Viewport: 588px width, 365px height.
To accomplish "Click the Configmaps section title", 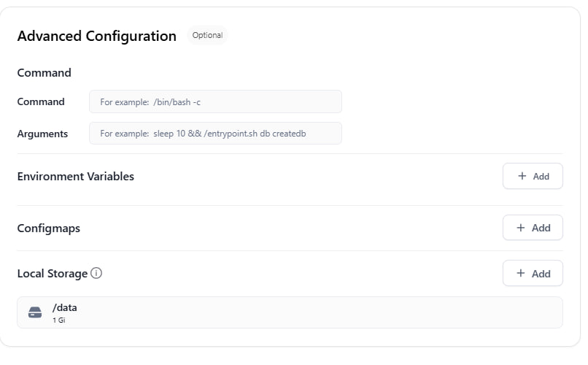I will click(x=49, y=228).
